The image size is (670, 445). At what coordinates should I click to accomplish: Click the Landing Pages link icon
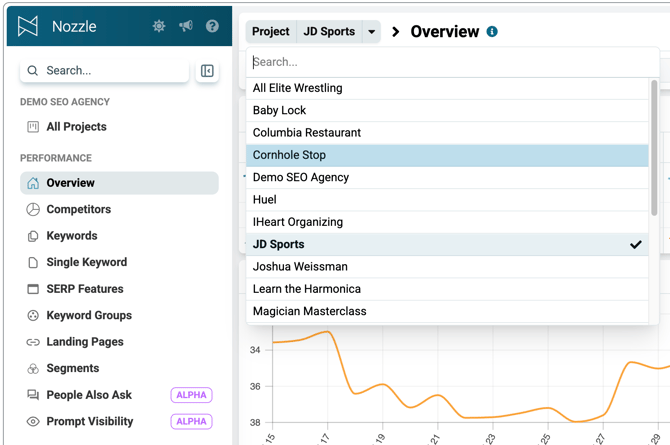tap(33, 342)
